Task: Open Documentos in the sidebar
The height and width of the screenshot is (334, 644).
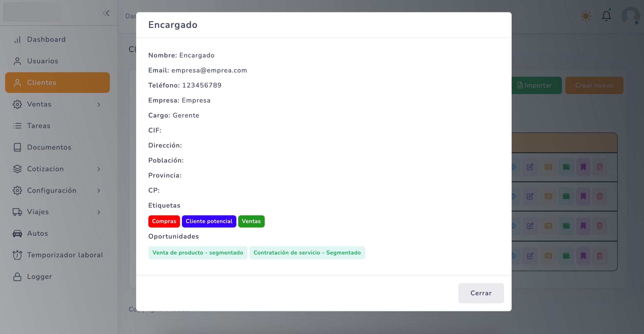Action: (x=57, y=147)
